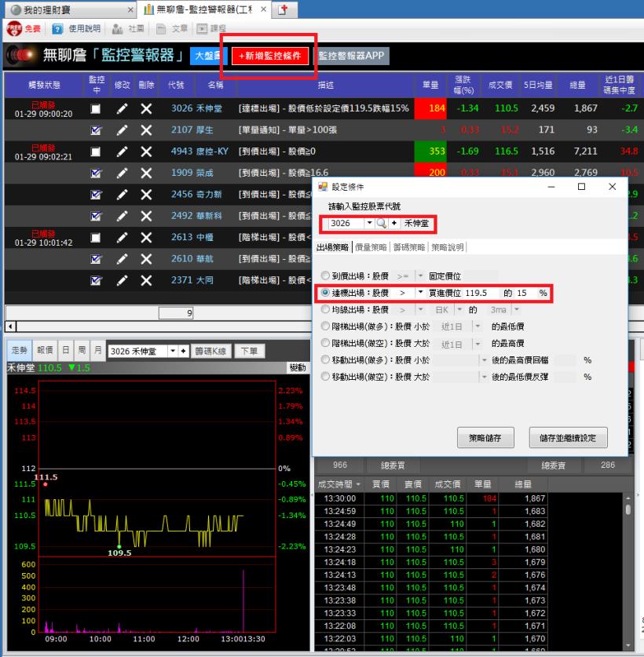Edit the 2492 華新科 condition
Viewport: 644px width, 657px height.
pyautogui.click(x=122, y=216)
